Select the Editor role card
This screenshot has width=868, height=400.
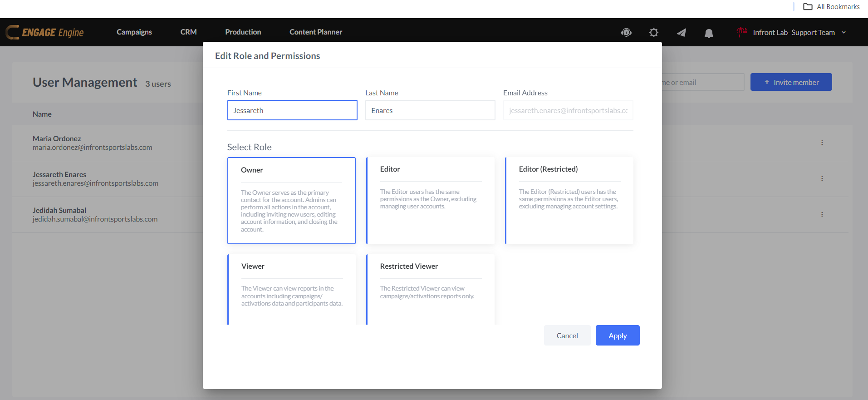430,200
